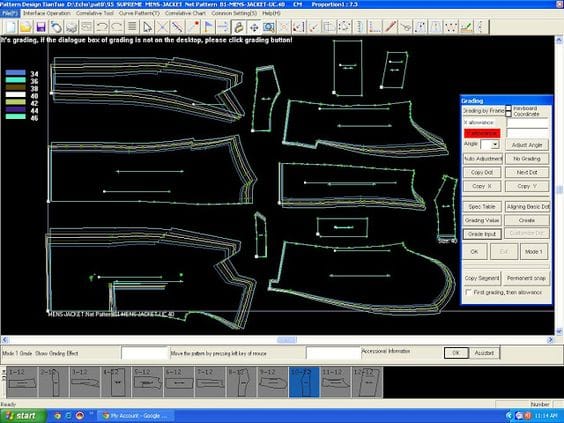Open file with the yellow folder icon
The width and height of the screenshot is (564, 423).
click(x=26, y=27)
